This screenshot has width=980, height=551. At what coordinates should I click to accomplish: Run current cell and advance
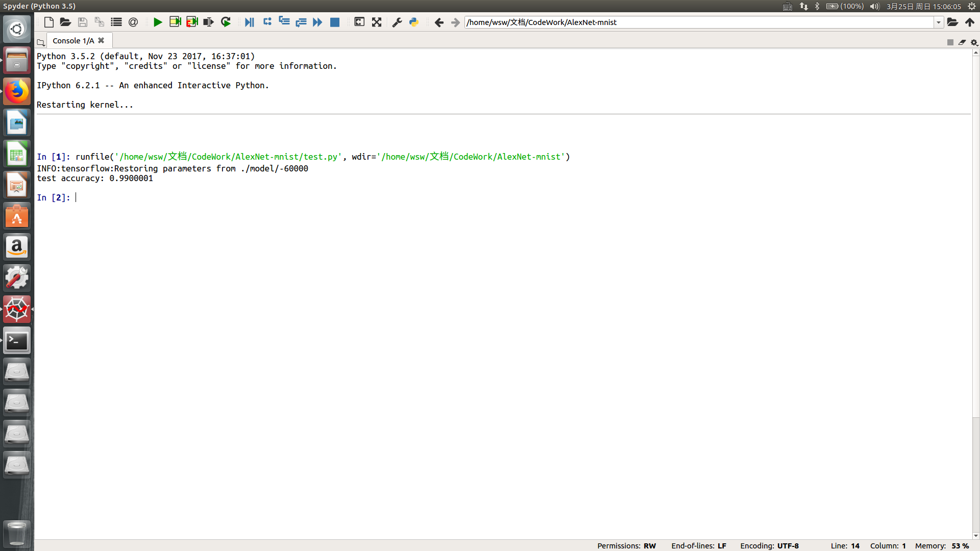click(192, 22)
